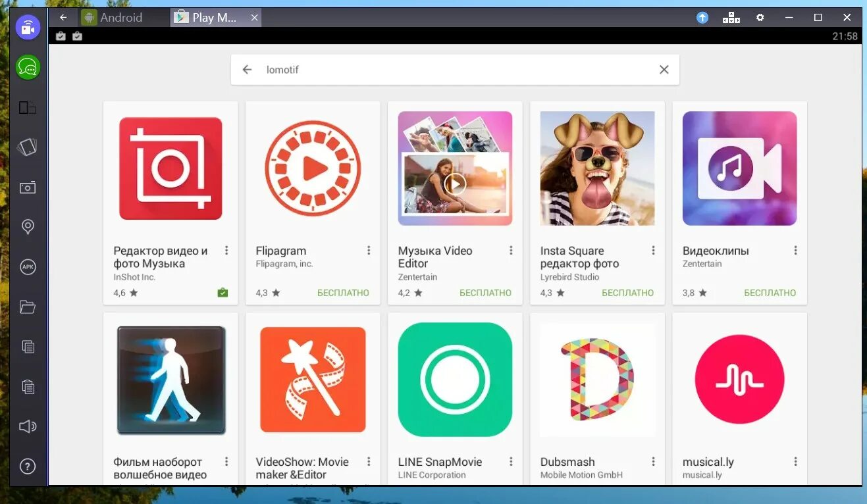Screen dimensions: 867x504
Task: Click БЕСПЛАТНО on Музыка Video Editor card
Action: pos(486,293)
